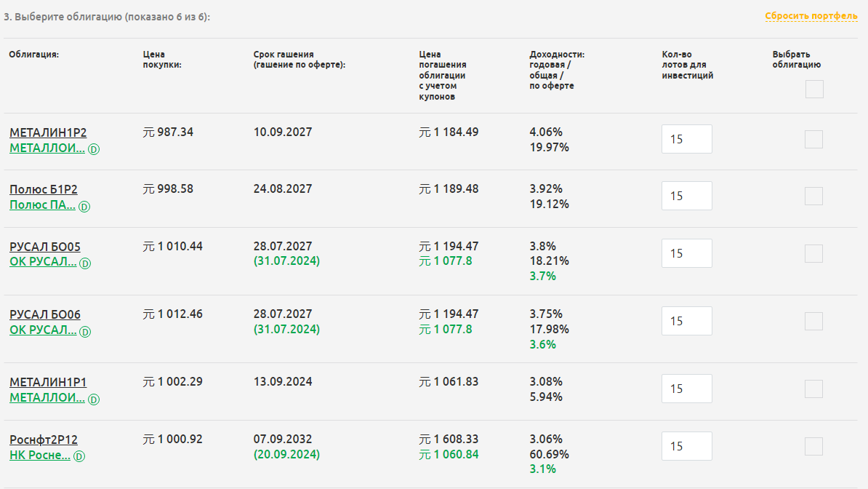The height and width of the screenshot is (489, 868).
Task: Open the Роснфт2Р12 bond link
Action: [x=43, y=440]
